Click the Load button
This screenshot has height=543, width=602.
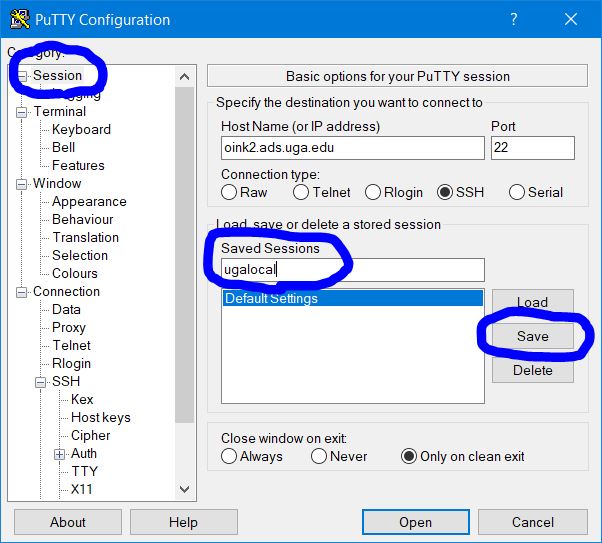point(533,302)
